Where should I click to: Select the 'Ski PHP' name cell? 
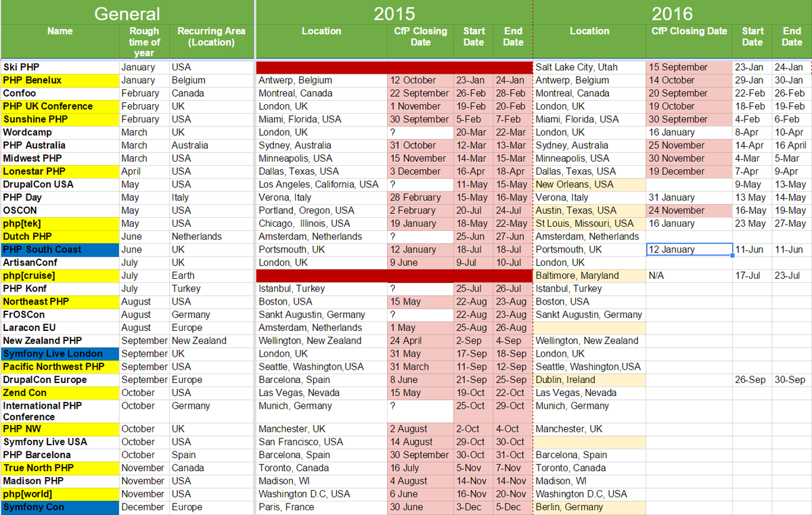tap(60, 67)
